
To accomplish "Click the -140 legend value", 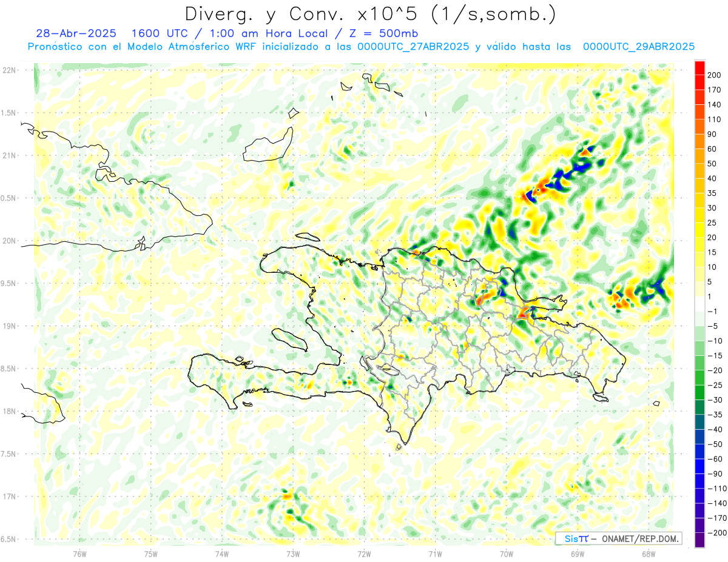I will coord(716,503).
